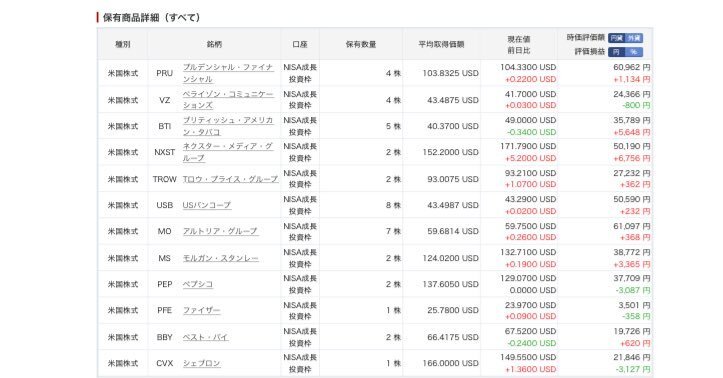Click average cost 43.4875 USD
723x378 pixels.
(452, 100)
